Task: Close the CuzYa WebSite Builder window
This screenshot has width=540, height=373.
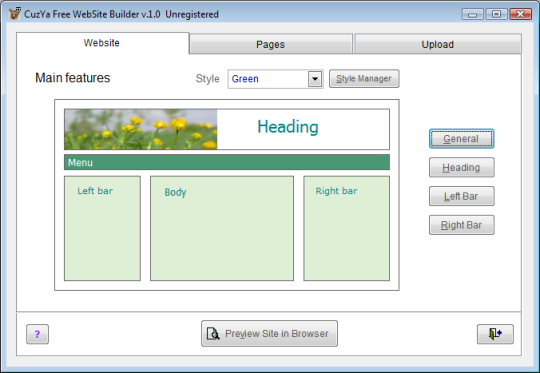Action: click(x=521, y=14)
